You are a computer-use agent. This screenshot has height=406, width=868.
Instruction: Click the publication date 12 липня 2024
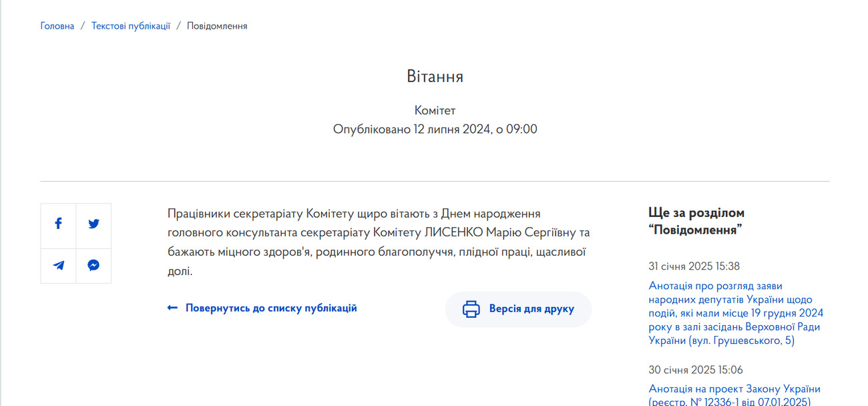(435, 130)
